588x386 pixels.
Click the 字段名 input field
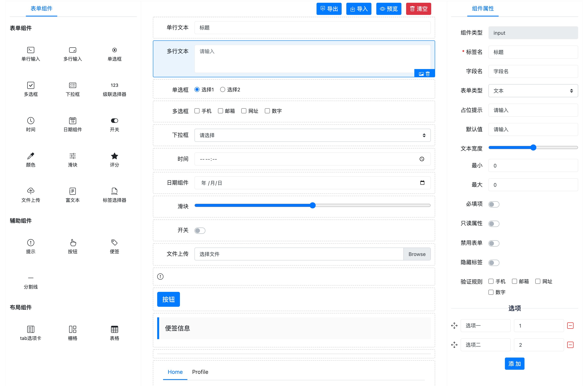[533, 71]
